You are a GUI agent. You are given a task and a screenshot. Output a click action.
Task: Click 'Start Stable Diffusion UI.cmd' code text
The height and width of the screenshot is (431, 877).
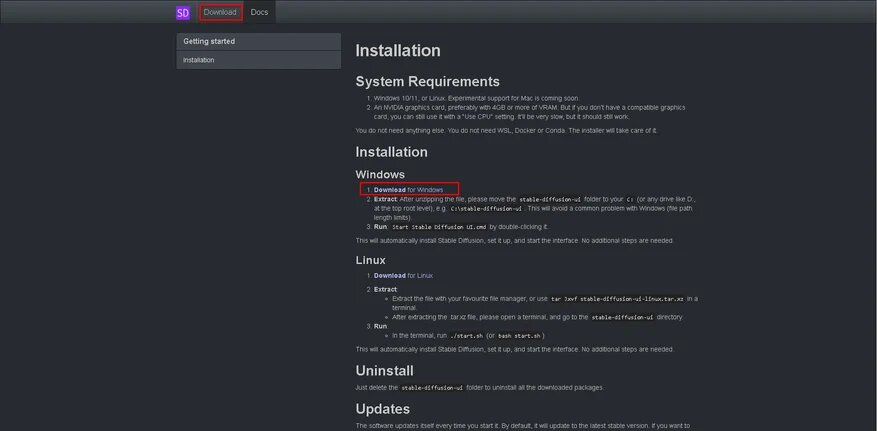[439, 227]
